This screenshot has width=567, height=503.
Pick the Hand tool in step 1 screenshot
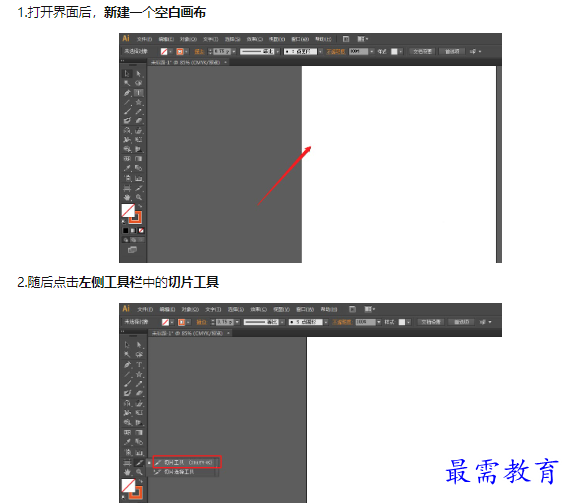click(127, 197)
